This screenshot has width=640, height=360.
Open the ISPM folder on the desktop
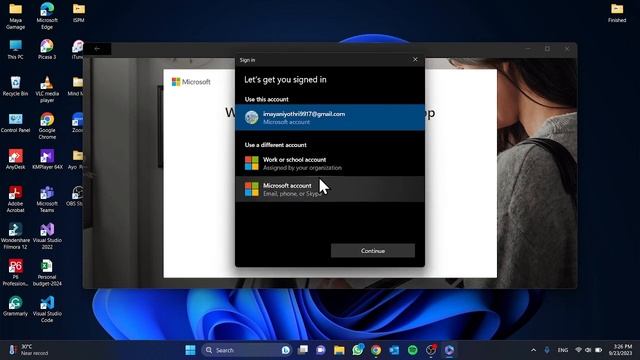78,13
